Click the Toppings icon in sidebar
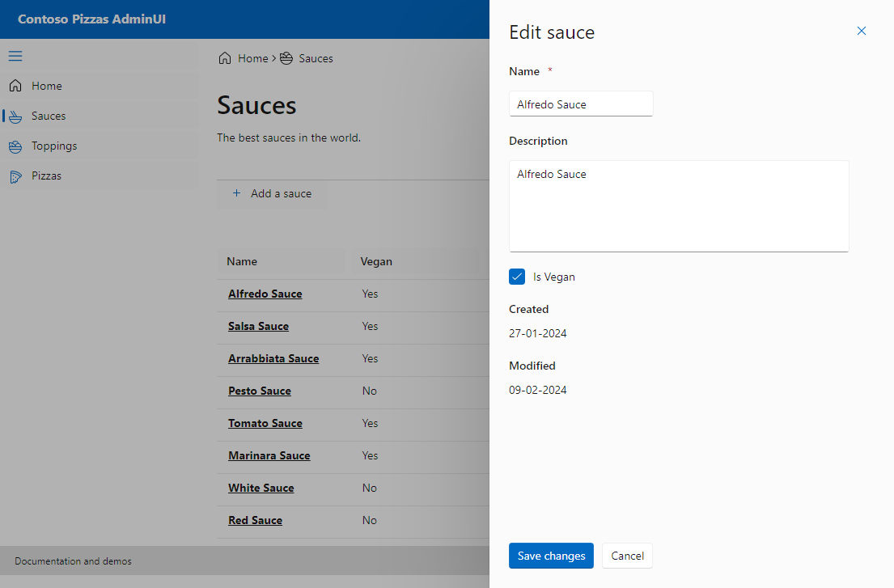The width and height of the screenshot is (894, 588). pyautogui.click(x=15, y=146)
